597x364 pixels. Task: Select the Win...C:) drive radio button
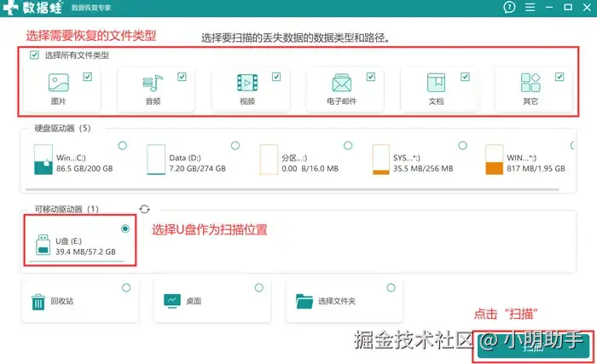[123, 146]
